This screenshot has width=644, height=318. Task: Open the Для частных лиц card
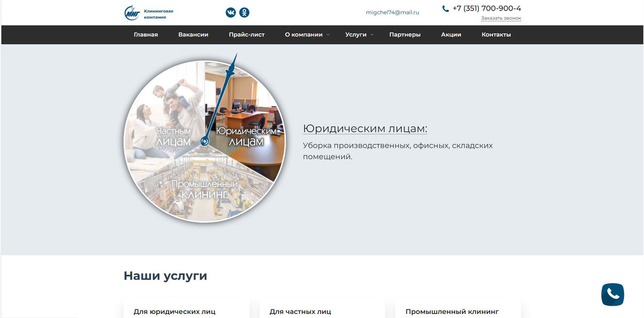pyautogui.click(x=322, y=308)
